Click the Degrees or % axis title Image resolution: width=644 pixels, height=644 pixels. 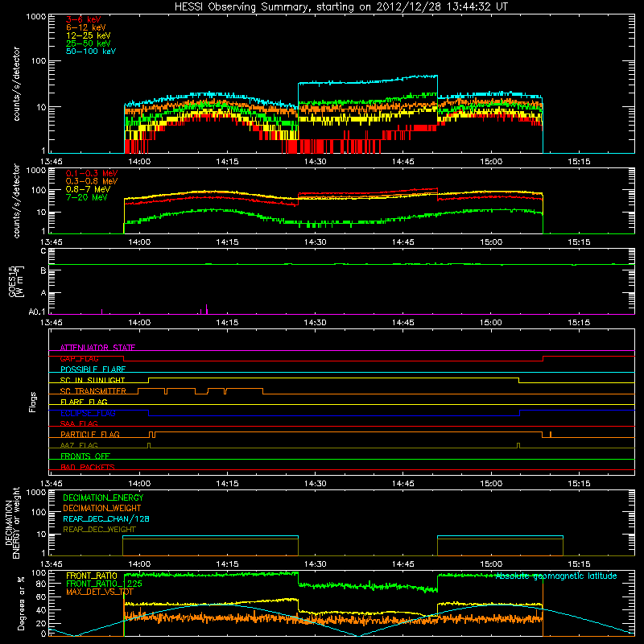(x=21, y=603)
